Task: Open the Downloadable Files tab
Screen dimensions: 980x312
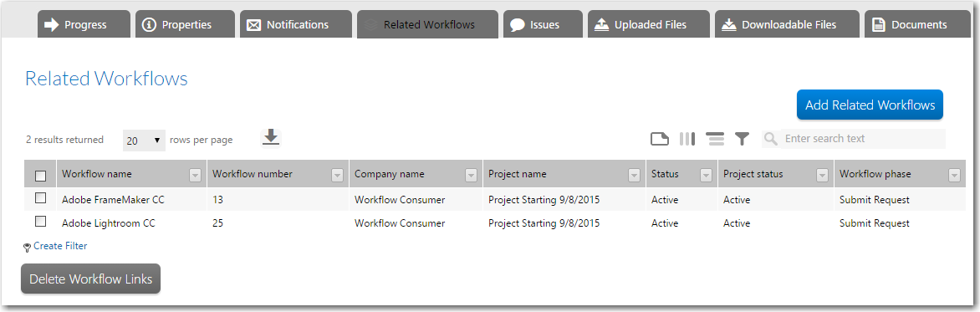Action: click(788, 24)
